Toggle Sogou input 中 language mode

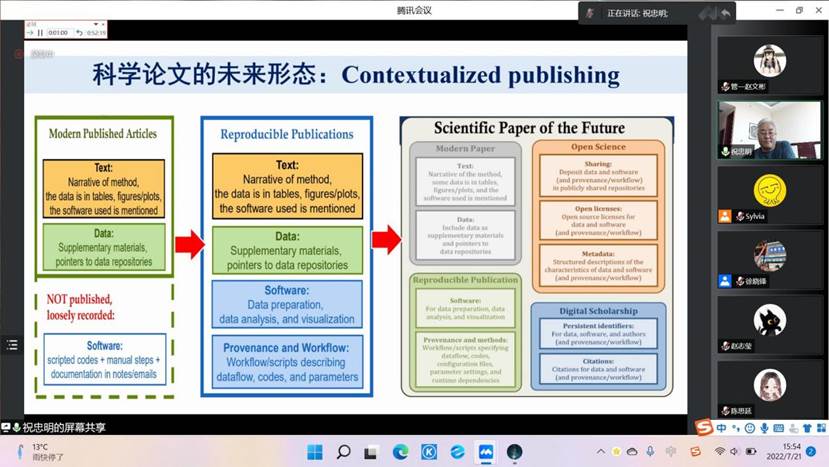point(722,428)
